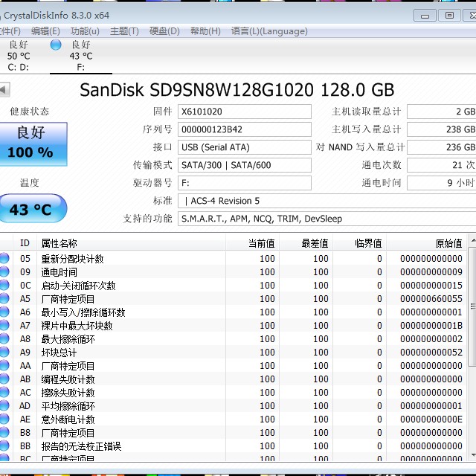Click the standard field ACS-4 Revision 5
The image size is (476, 476).
[327, 201]
